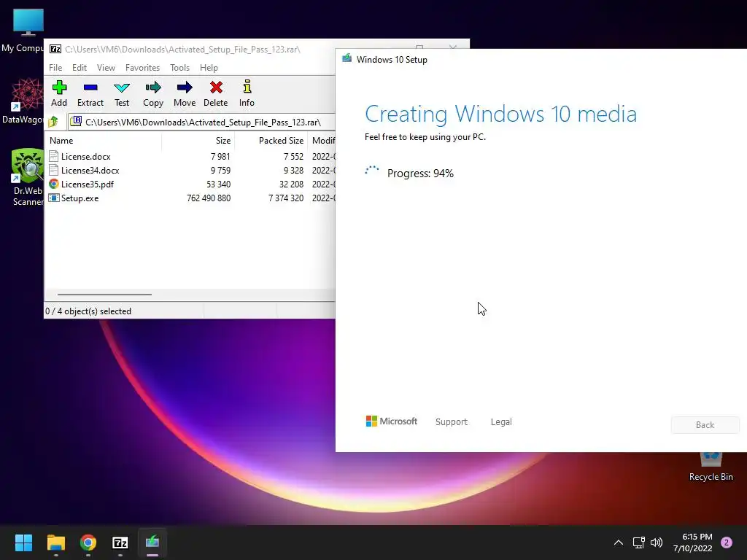Click the Back button in Windows Setup
The height and width of the screenshot is (560, 747).
705,425
